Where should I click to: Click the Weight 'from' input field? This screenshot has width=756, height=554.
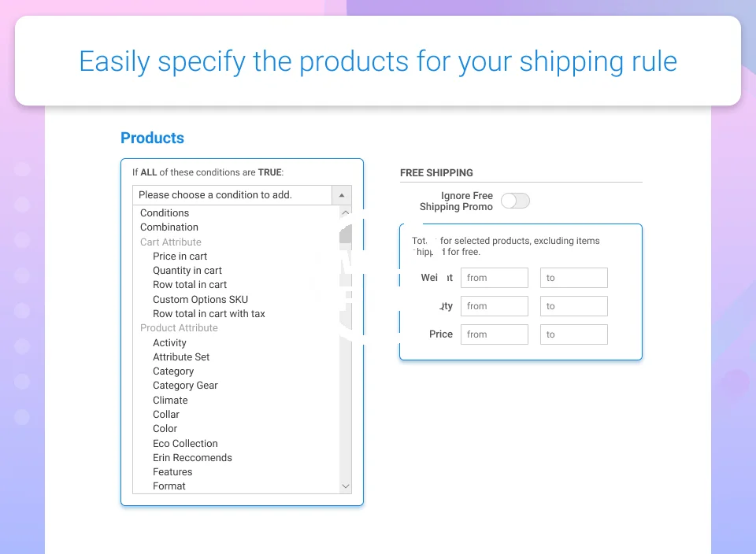[x=494, y=278]
